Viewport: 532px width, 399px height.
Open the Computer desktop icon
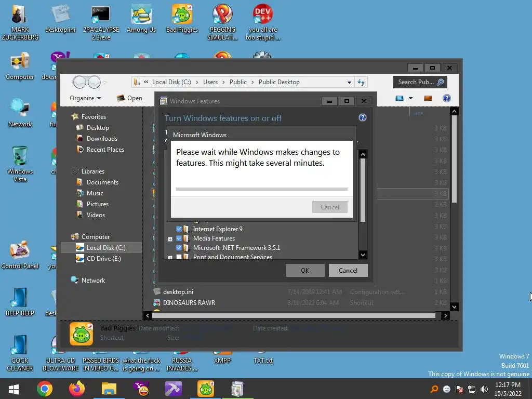[20, 66]
